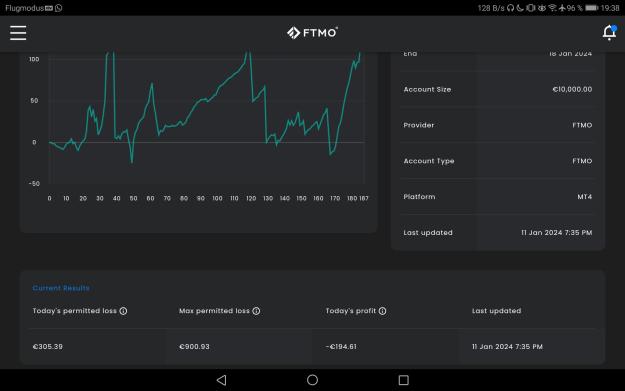Select the Provider label
The height and width of the screenshot is (391, 625).
(419, 125)
